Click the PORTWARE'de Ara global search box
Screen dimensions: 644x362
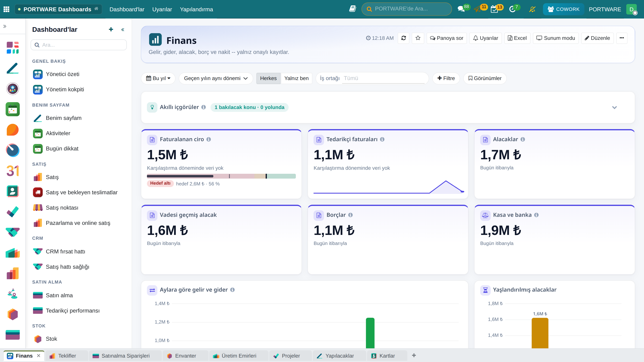[407, 9]
